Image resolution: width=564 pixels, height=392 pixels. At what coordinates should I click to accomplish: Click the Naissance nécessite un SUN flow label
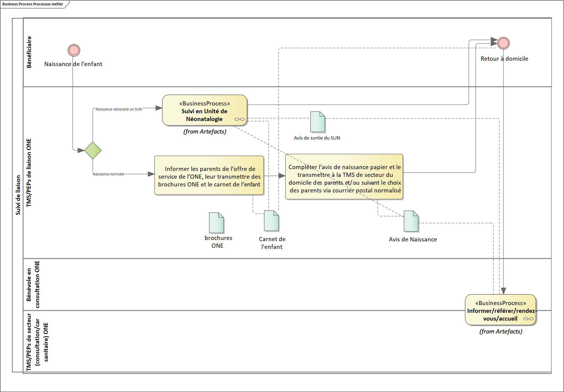119,109
